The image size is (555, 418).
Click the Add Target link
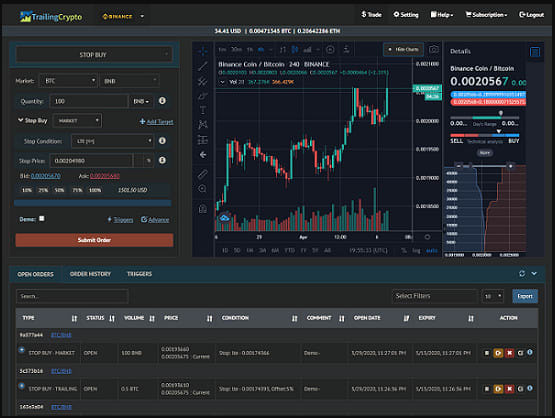pos(156,122)
